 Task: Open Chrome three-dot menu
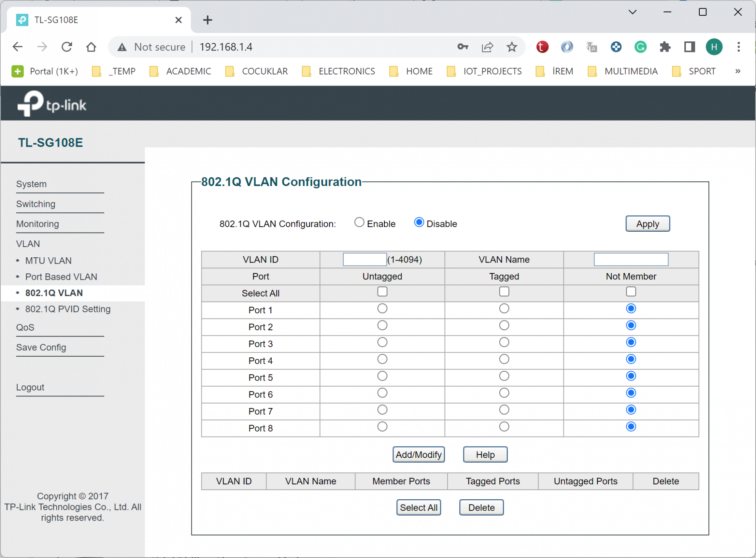click(738, 47)
